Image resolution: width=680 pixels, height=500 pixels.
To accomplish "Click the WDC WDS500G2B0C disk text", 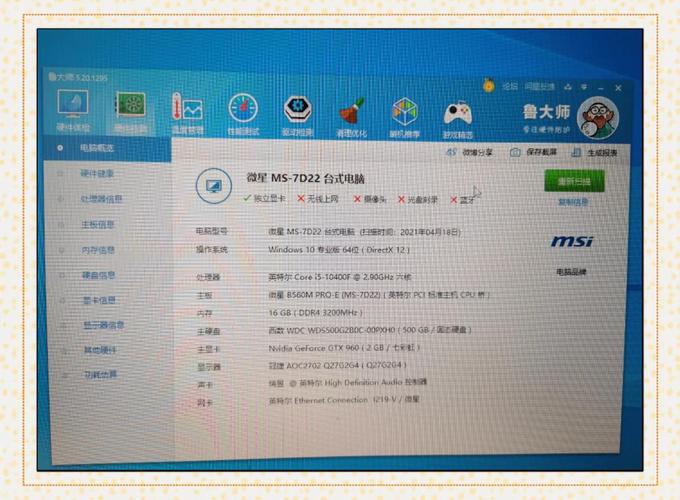I will [x=369, y=330].
